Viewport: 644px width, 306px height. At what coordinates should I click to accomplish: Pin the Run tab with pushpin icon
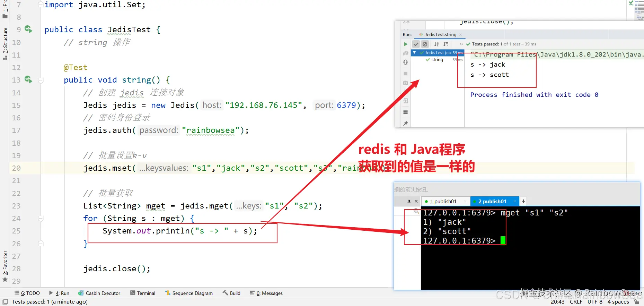point(406,124)
